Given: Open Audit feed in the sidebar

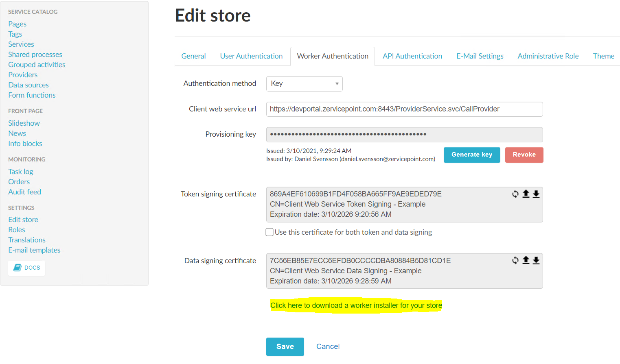Looking at the screenshot, I should 25,192.
